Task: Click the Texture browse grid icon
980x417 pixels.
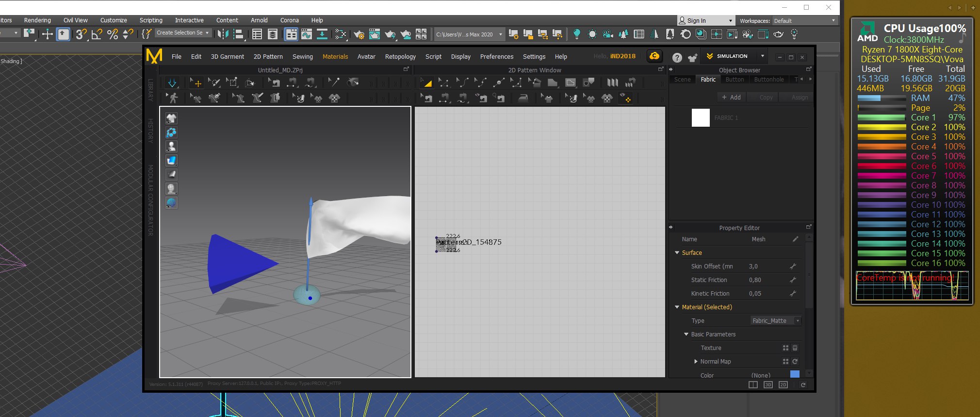Action: pos(785,348)
